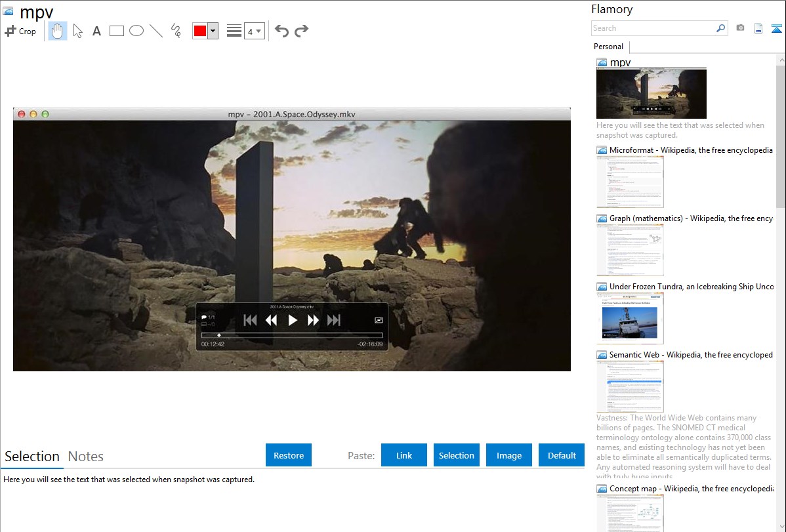
Task: Click the Flamory search field
Action: (x=653, y=28)
